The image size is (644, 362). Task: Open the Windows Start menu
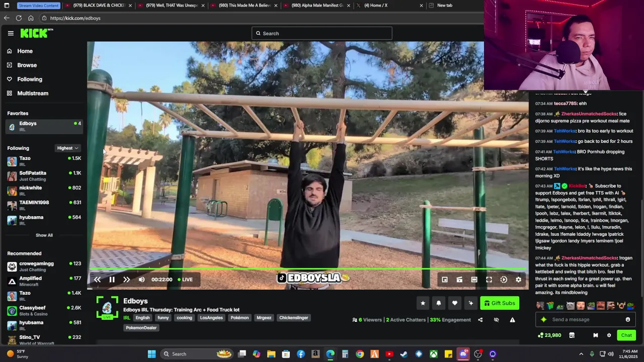(x=151, y=354)
